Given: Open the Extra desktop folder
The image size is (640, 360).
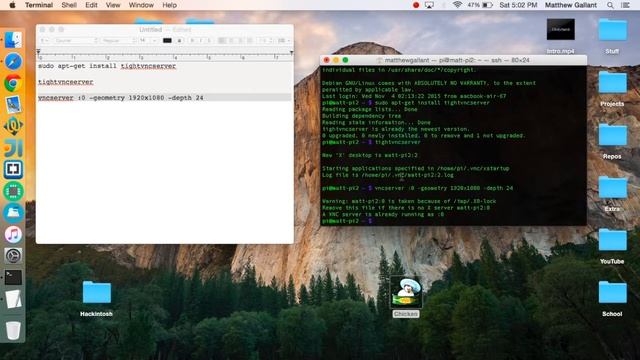Looking at the screenshot, I should tap(612, 188).
